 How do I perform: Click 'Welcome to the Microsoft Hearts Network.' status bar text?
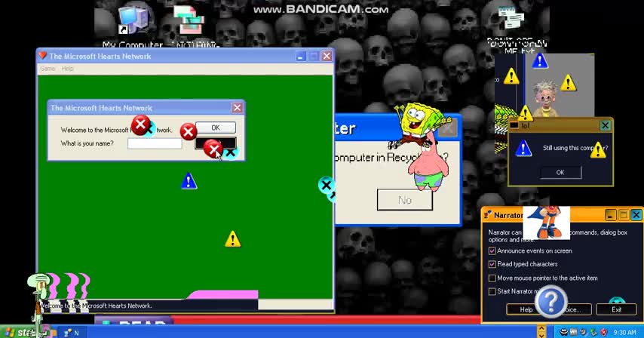(x=96, y=306)
